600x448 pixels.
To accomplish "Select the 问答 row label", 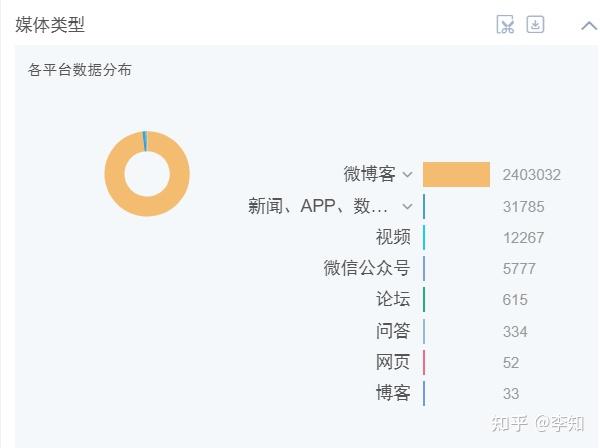I will pyautogui.click(x=393, y=331).
